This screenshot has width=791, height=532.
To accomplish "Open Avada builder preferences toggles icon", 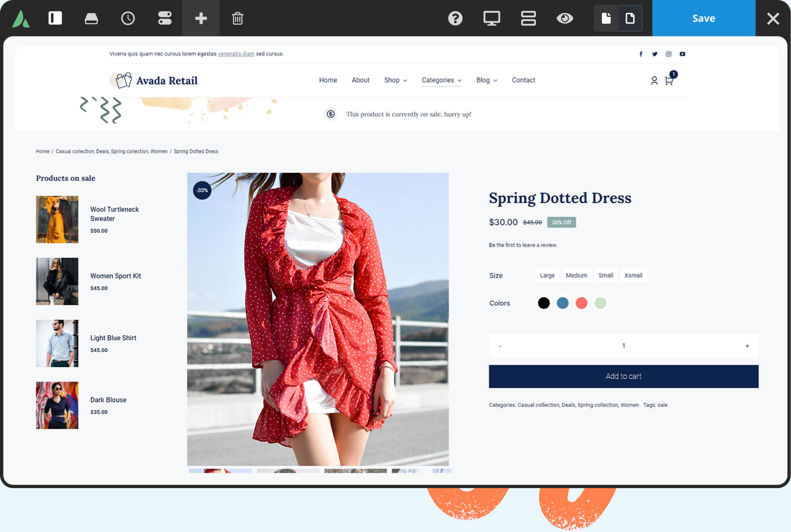I will click(165, 18).
